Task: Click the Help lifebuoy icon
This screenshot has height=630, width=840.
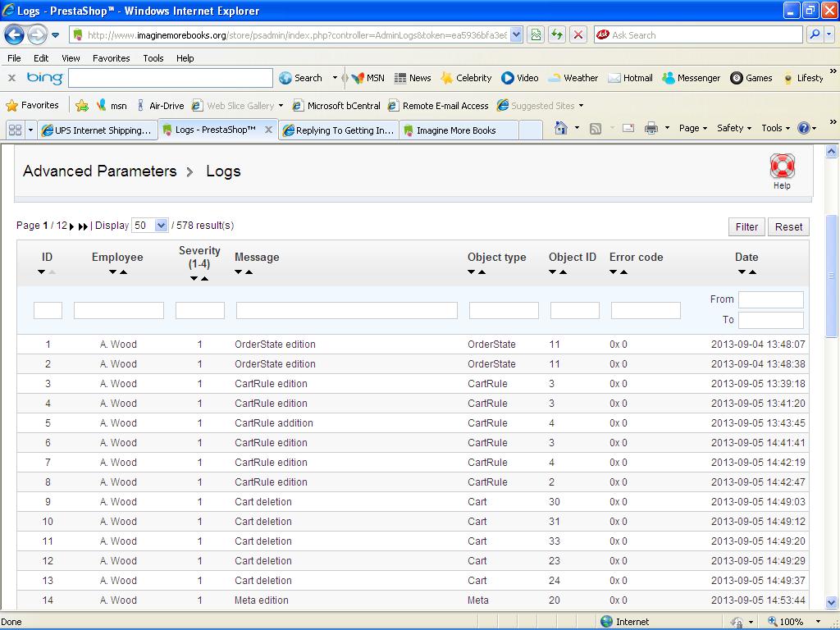Action: coord(782,167)
